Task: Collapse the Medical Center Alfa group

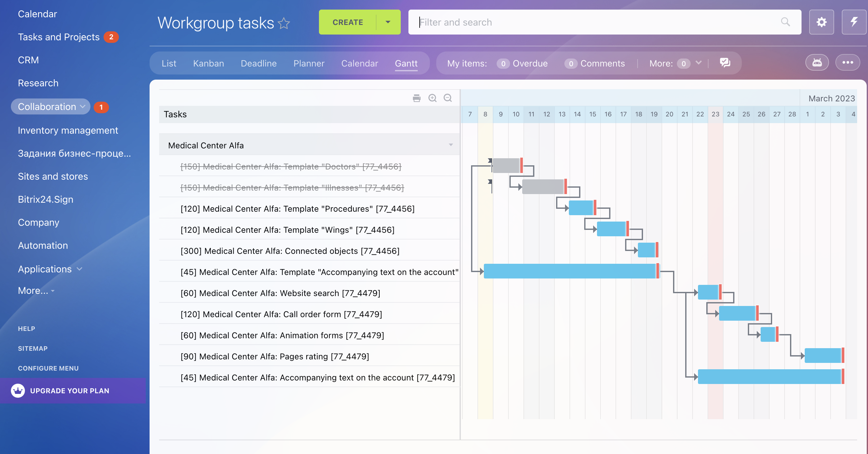Action: (x=451, y=145)
